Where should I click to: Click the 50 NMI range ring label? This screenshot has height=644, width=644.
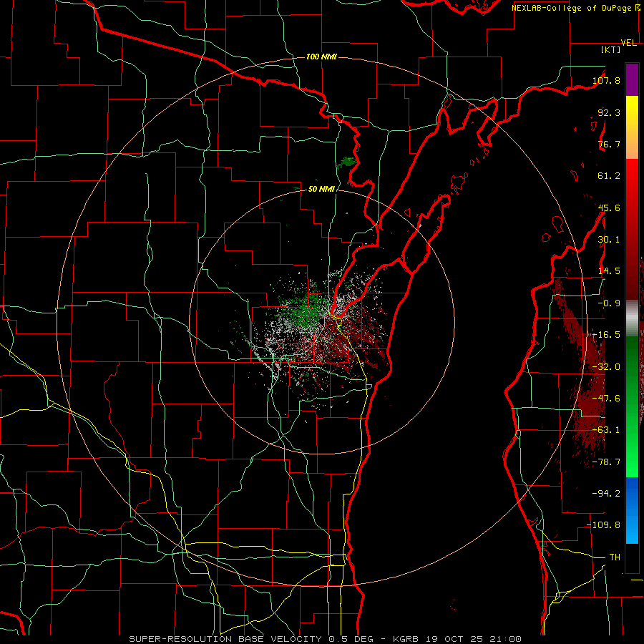point(321,190)
